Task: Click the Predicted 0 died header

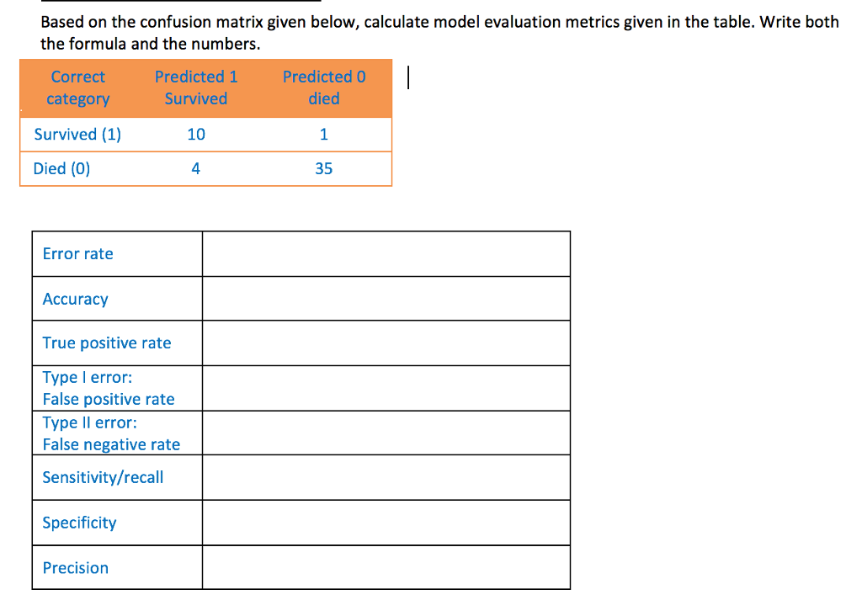Action: pyautogui.click(x=324, y=88)
